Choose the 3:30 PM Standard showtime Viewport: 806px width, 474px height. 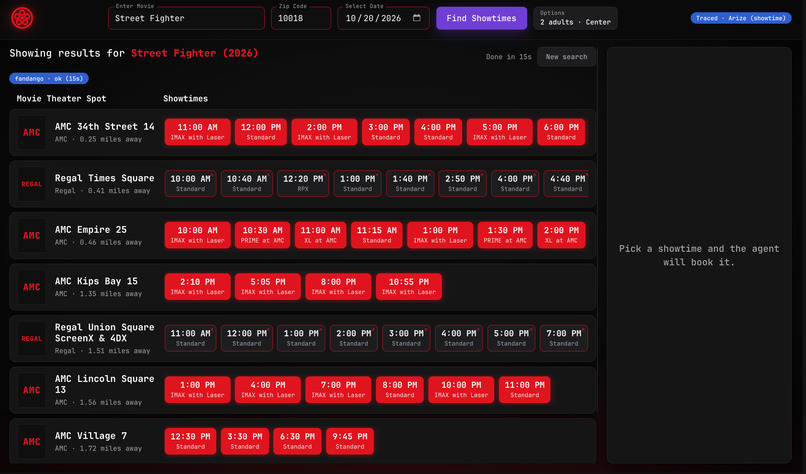click(245, 441)
